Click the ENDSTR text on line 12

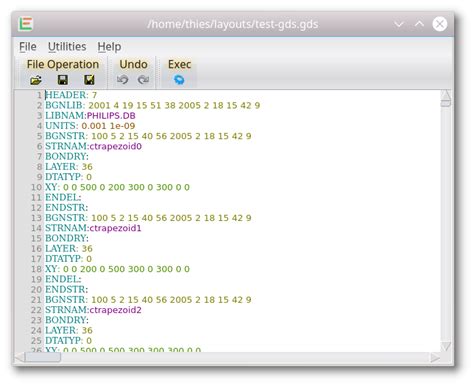[x=67, y=208]
